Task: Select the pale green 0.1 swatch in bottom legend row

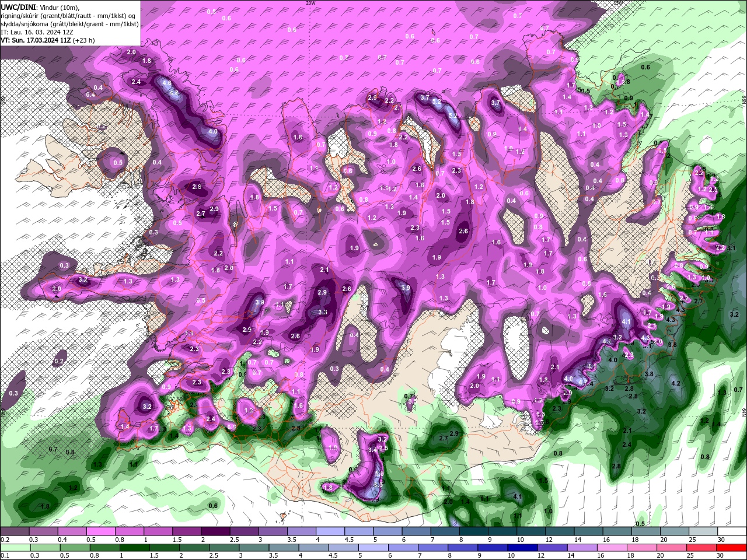Action: pos(15,548)
